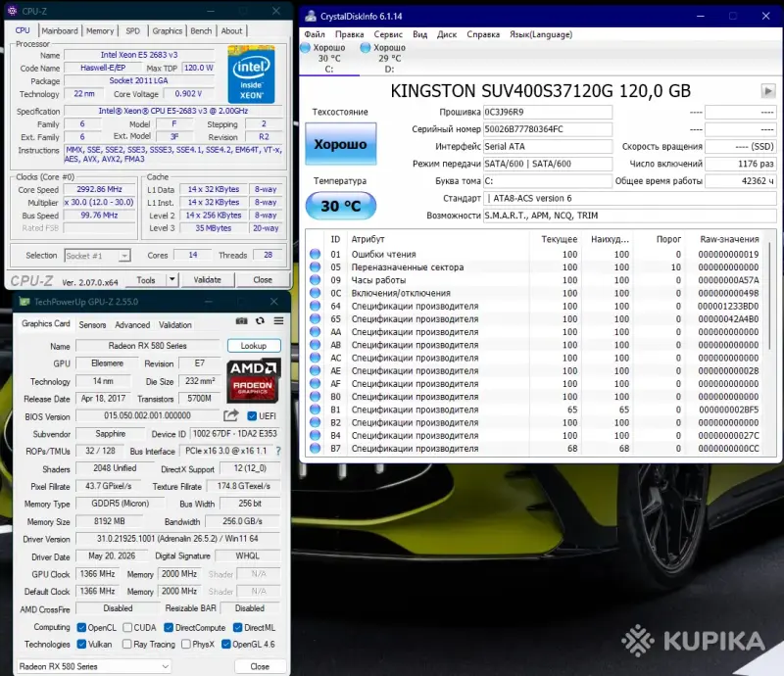Open the Сервис menu in CrystalDiskInfo

pyautogui.click(x=388, y=34)
